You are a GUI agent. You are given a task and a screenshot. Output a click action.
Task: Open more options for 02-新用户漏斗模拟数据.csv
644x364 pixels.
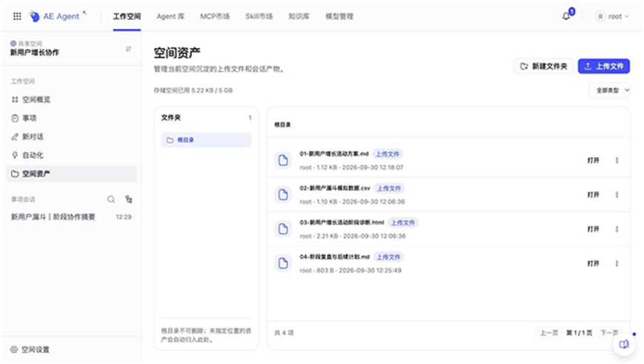click(x=617, y=194)
